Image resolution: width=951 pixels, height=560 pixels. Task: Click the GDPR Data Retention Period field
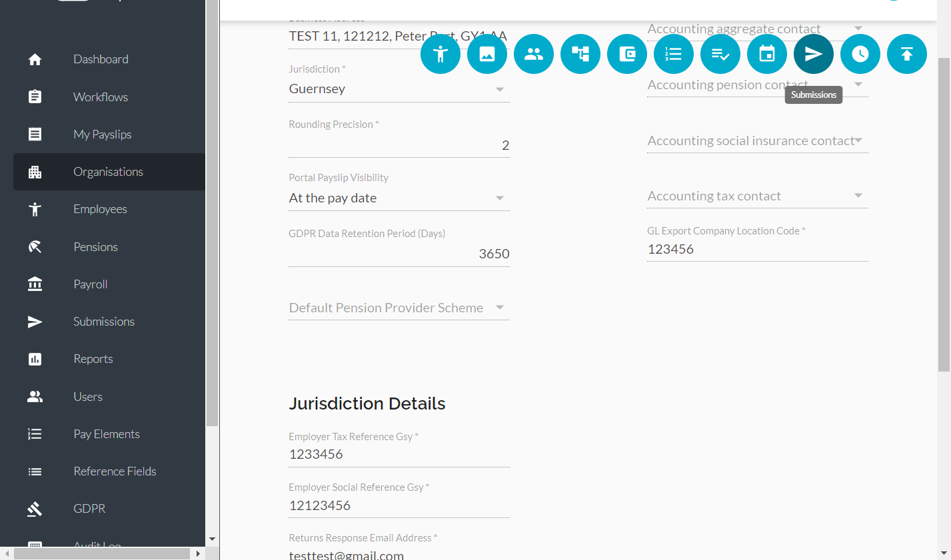pos(399,254)
